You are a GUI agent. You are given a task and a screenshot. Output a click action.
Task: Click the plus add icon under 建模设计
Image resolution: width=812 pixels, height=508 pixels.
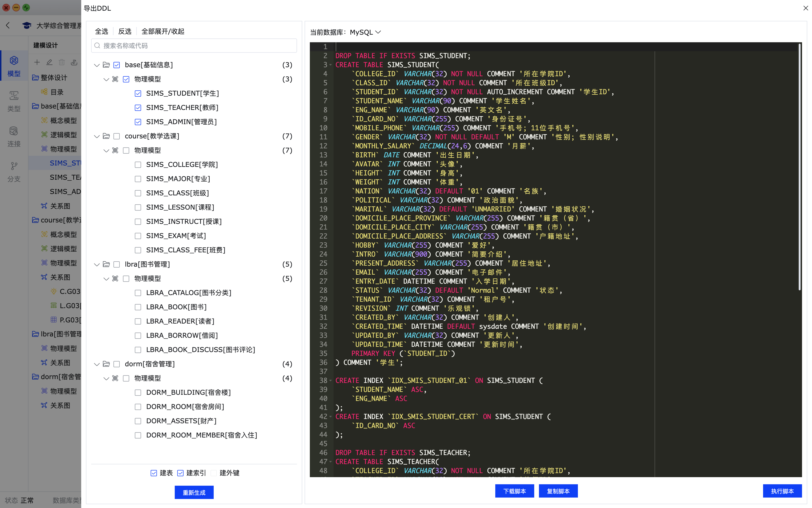[37, 62]
